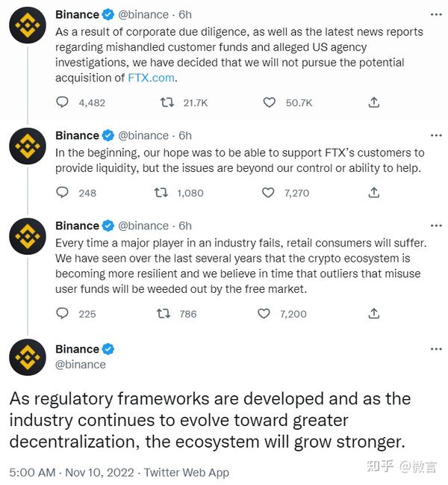Like the tweet with 50.7K likes
Viewport: 448px width, 485px height.
point(269,102)
